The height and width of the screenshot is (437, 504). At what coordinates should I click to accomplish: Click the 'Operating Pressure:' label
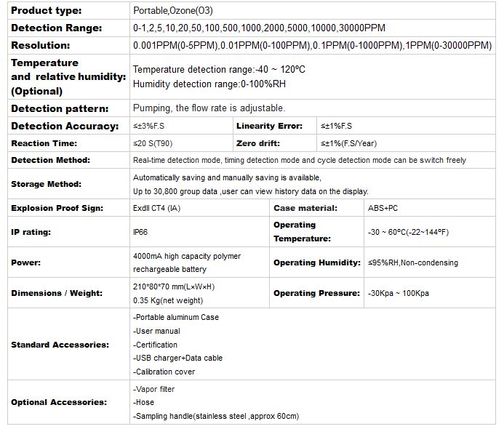316,293
